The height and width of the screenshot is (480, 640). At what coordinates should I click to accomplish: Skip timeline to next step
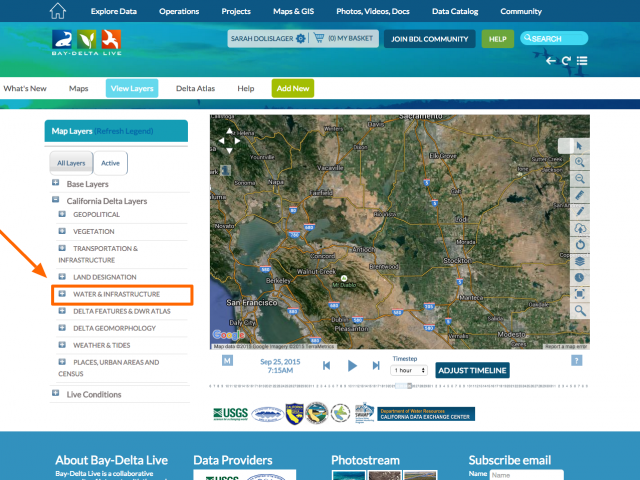point(376,365)
